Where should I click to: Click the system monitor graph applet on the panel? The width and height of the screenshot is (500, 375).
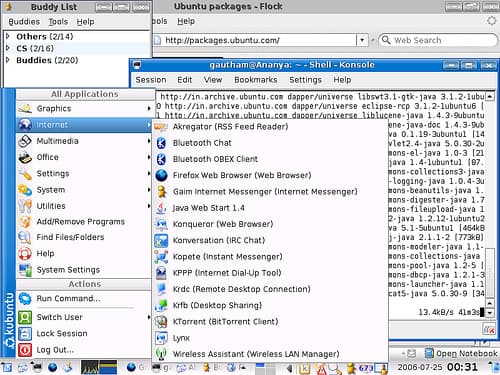point(99,367)
